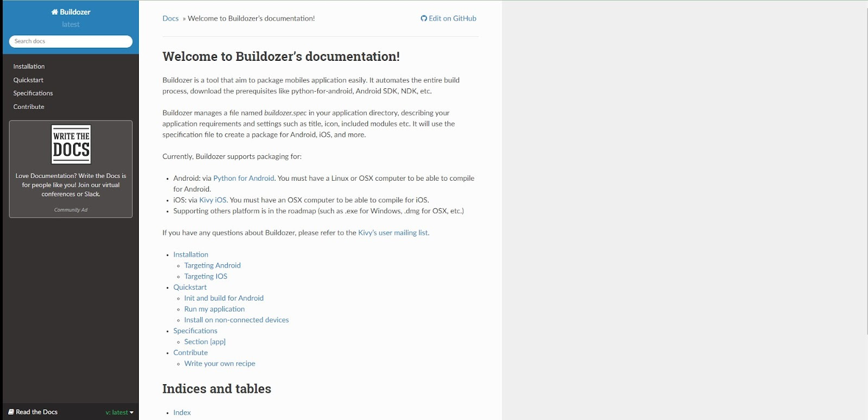Image resolution: width=868 pixels, height=420 pixels.
Task: Click the Buildozer home icon title
Action: click(71, 12)
